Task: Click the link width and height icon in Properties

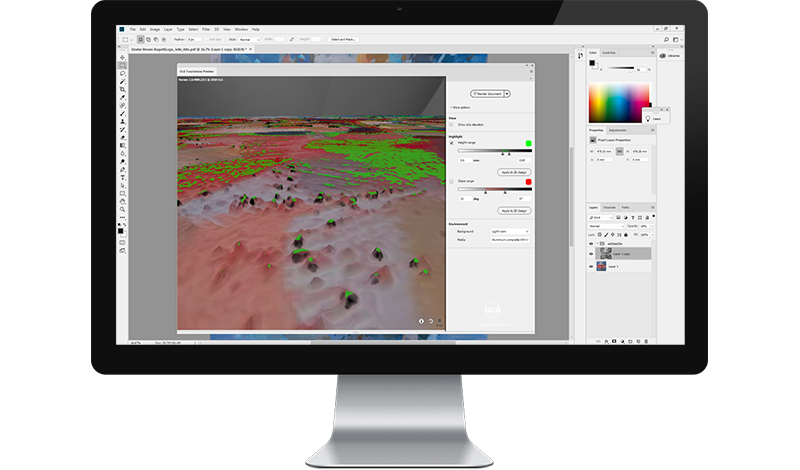Action: [x=619, y=152]
